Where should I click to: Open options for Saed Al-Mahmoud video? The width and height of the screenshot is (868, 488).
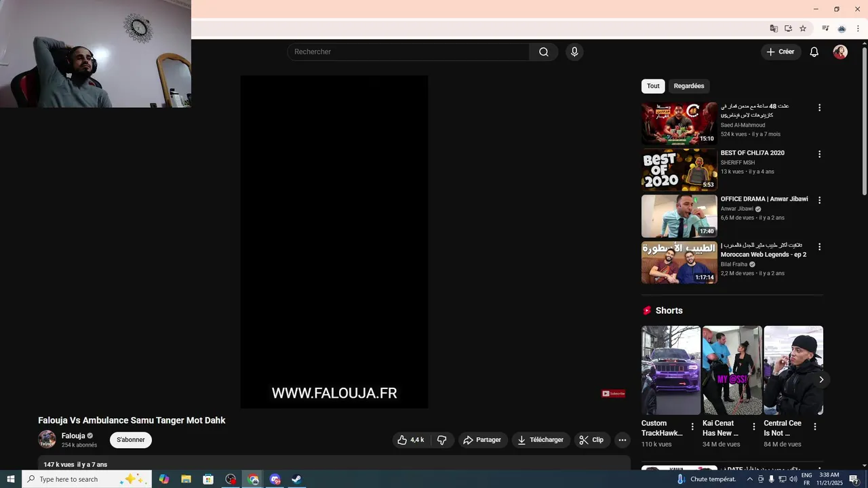819,108
